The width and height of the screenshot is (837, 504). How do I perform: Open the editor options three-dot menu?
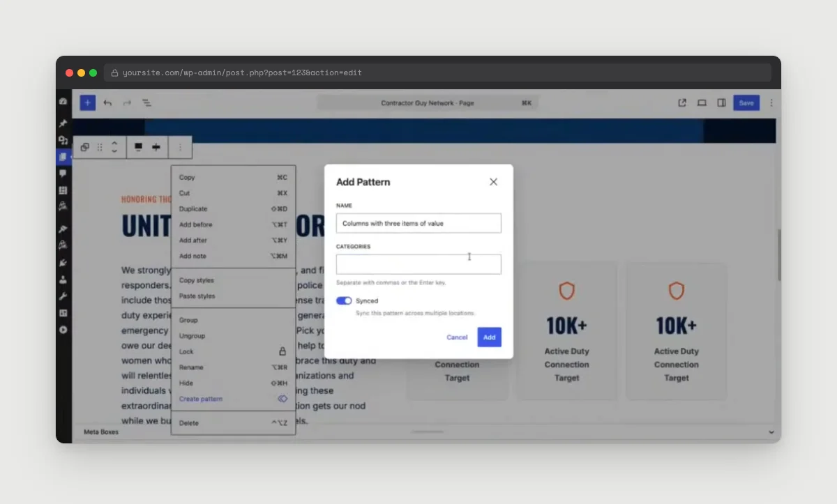click(771, 102)
